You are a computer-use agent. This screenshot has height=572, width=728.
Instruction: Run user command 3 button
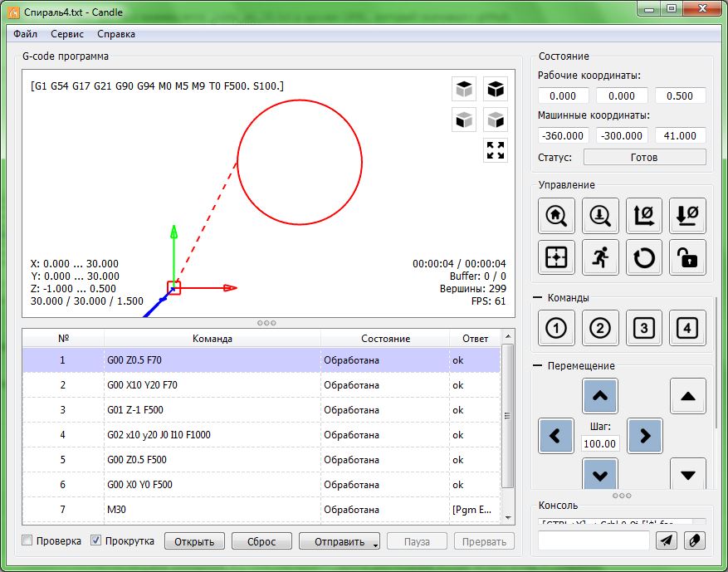[x=643, y=328]
